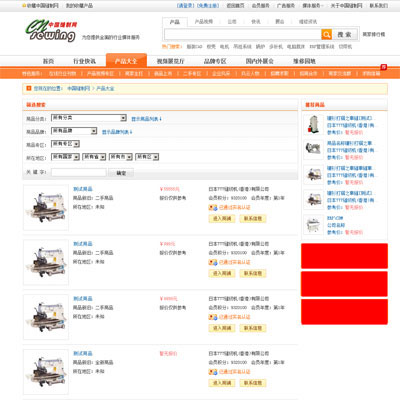
Task: Click the orange breadcrumb location icon
Action: (x=29, y=88)
